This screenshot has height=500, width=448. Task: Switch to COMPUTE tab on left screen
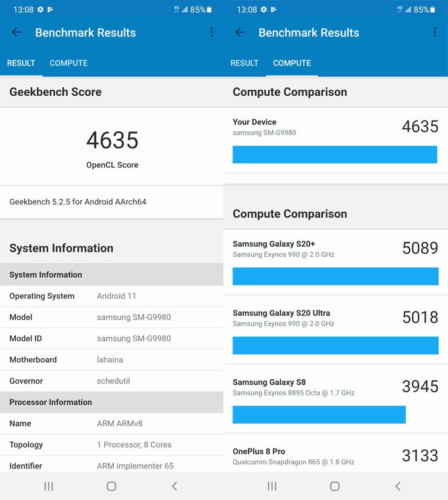tap(68, 63)
